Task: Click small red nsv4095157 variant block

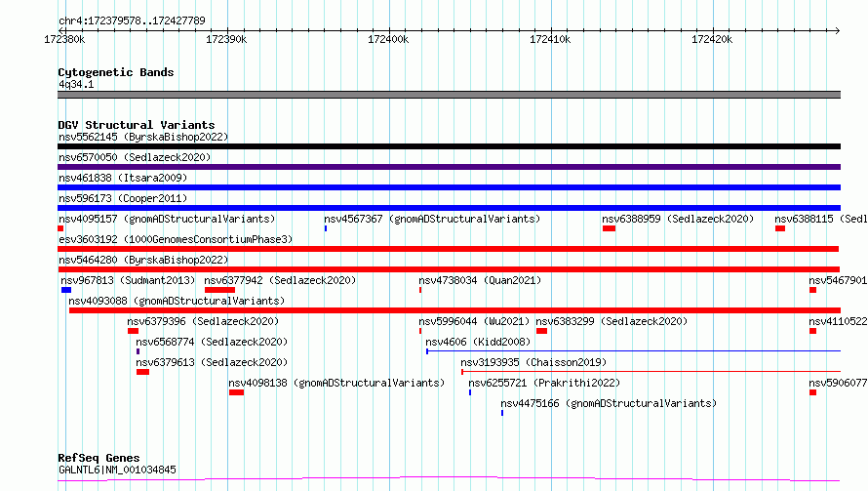Action: click(x=60, y=228)
